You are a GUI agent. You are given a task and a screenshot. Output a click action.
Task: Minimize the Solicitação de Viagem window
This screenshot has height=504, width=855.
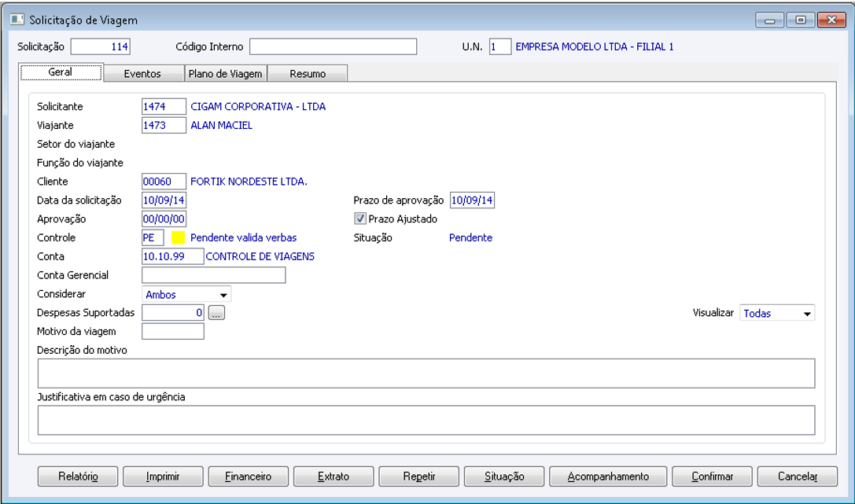point(770,20)
